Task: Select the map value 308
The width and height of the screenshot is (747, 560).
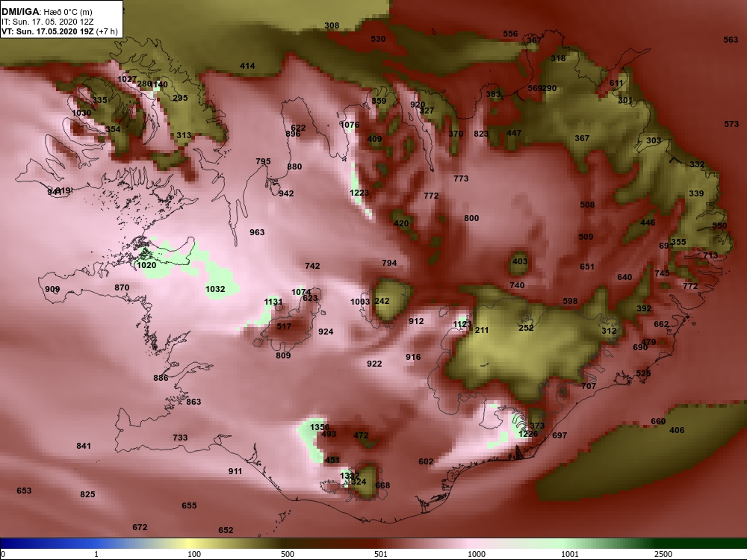Action: [x=332, y=25]
